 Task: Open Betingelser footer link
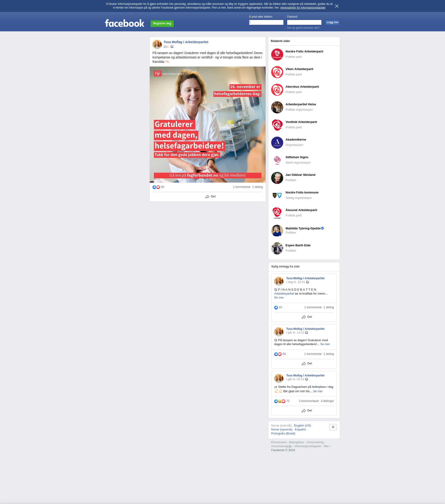coord(296,442)
